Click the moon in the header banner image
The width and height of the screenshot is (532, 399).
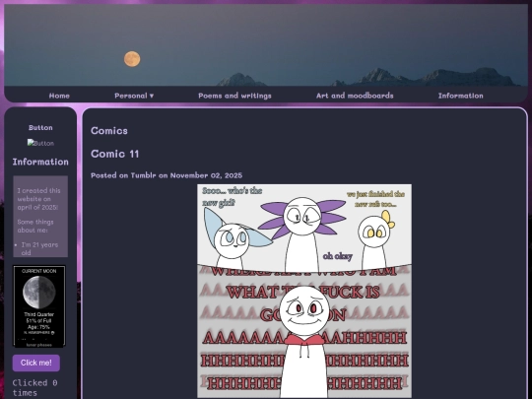132,59
